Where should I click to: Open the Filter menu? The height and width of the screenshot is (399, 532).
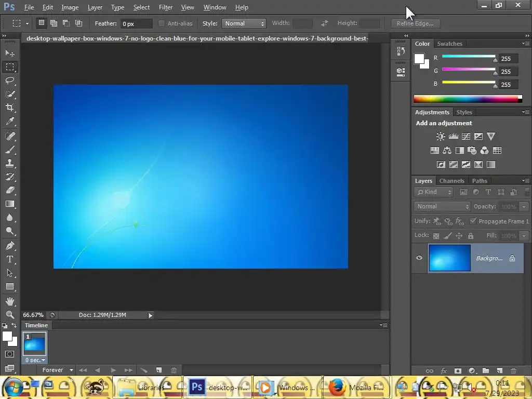coord(166,7)
